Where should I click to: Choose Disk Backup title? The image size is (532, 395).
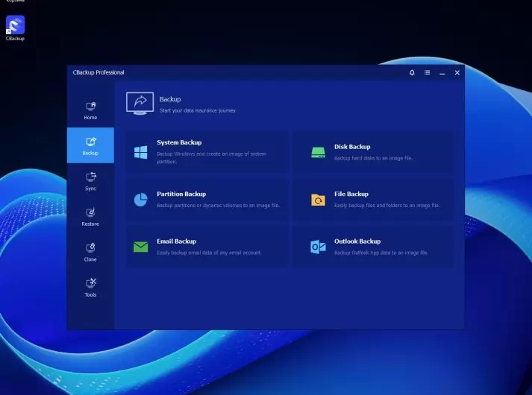tap(352, 147)
